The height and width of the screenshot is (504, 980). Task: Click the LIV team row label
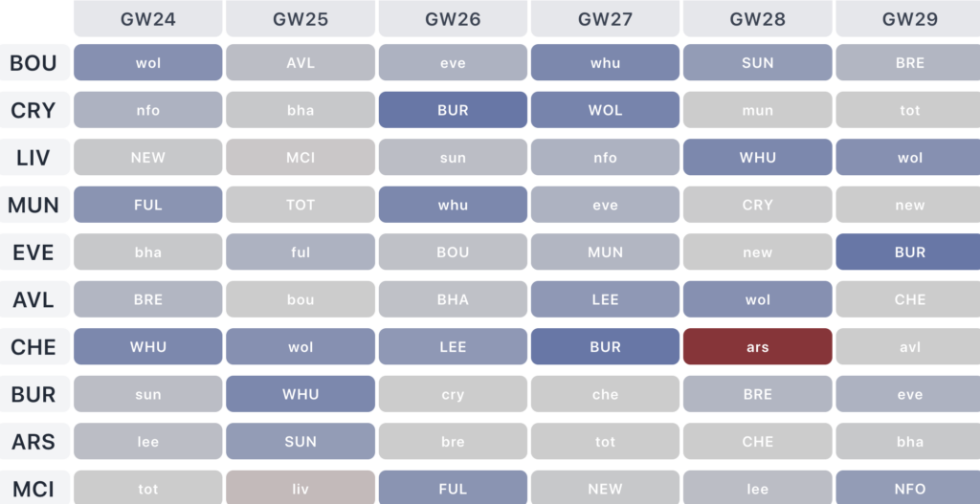point(33,158)
